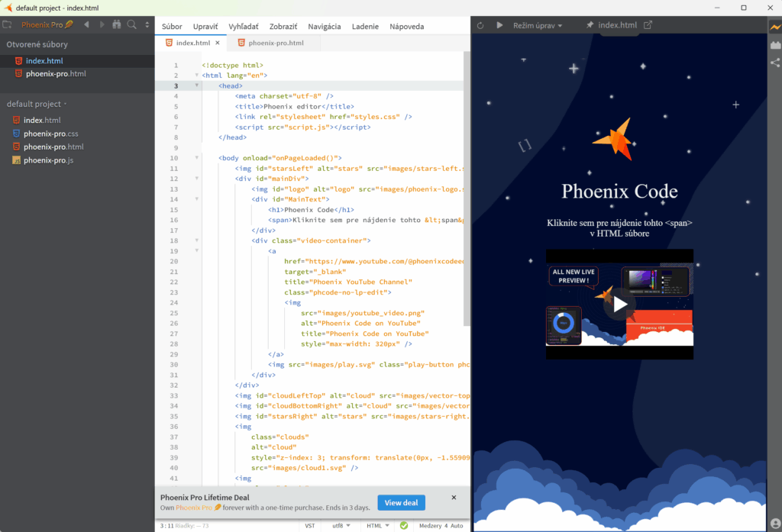Dismiss the Phoenix Pro Lifetime Deal banner
This screenshot has height=532, width=782.
454,497
